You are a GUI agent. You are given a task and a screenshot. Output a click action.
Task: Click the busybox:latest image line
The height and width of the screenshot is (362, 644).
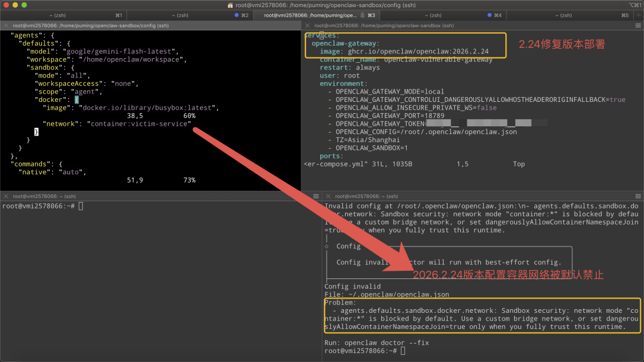131,107
